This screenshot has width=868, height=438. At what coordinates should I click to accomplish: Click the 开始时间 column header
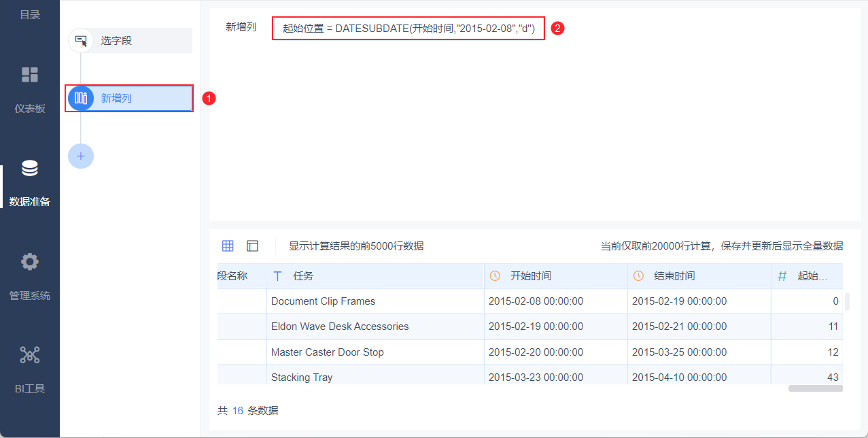click(556, 276)
